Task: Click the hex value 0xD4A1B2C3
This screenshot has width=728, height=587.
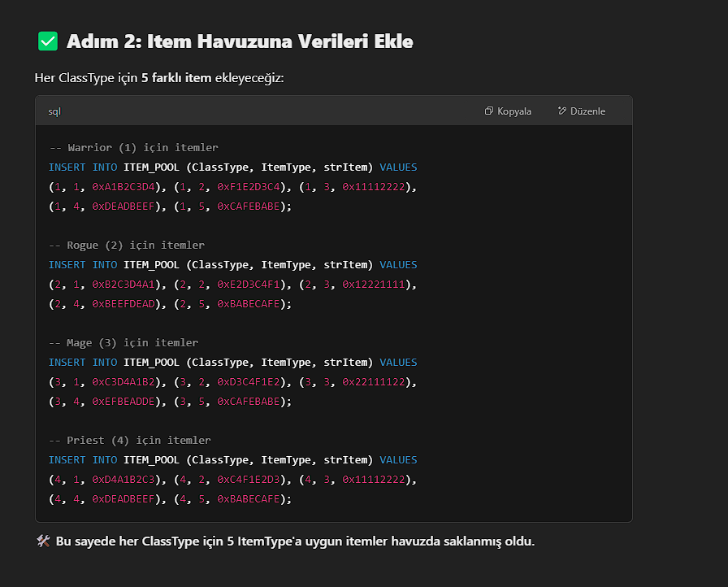Action: click(x=123, y=479)
